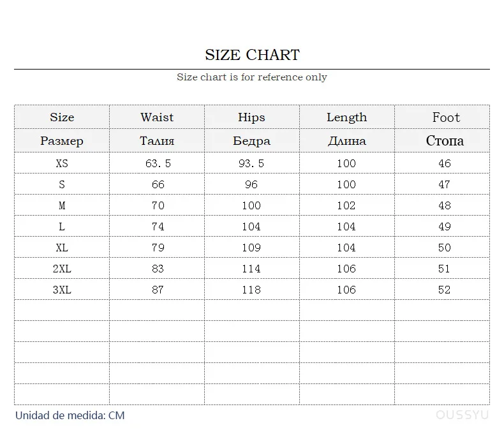Click the Foot column header
The width and height of the screenshot is (504, 430).
pos(445,117)
